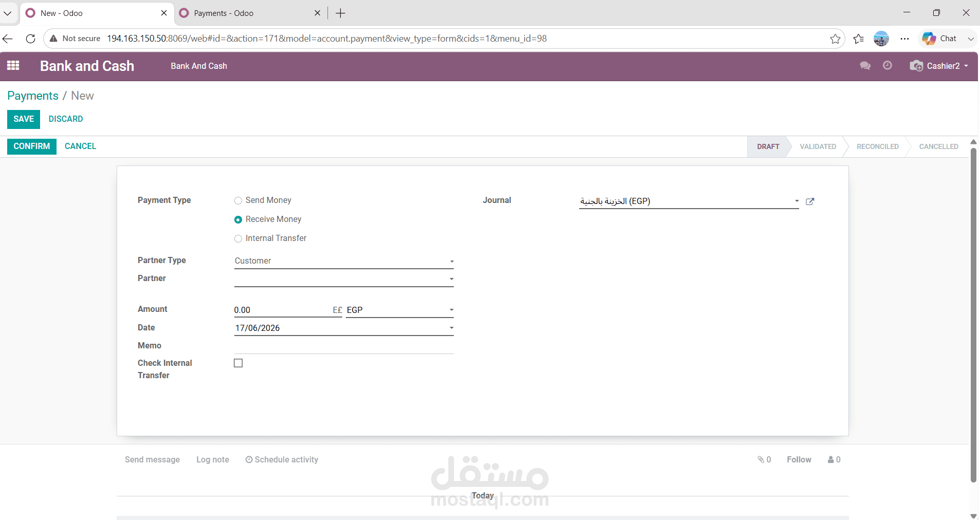
Task: Open the Partner Type dropdown
Action: coord(344,261)
